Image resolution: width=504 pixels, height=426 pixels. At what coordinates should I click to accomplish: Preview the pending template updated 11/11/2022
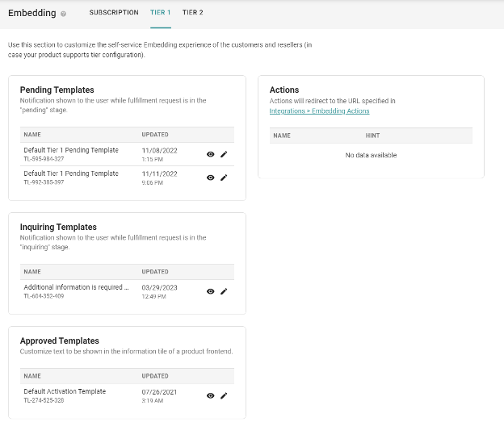click(210, 177)
